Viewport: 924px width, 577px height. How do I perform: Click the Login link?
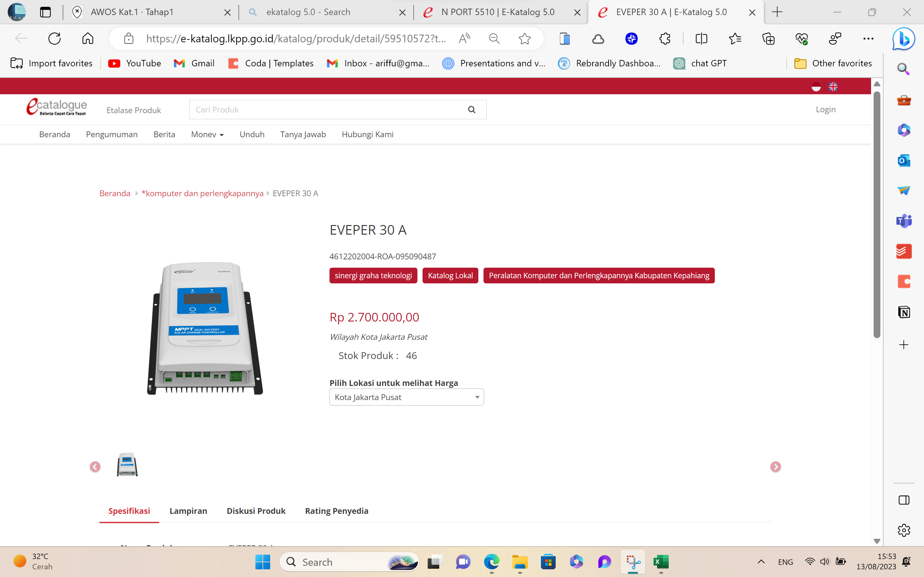click(826, 110)
